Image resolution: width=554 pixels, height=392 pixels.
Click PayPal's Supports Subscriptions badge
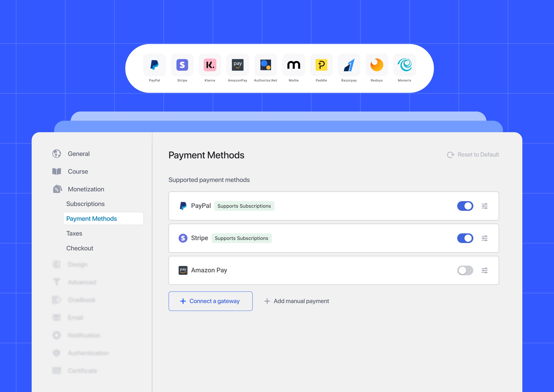(x=244, y=206)
